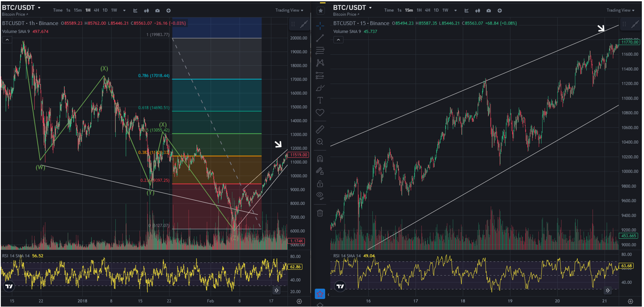Open left Bitcoin Price link
Screen dimensions: 644x307
pos(15,14)
